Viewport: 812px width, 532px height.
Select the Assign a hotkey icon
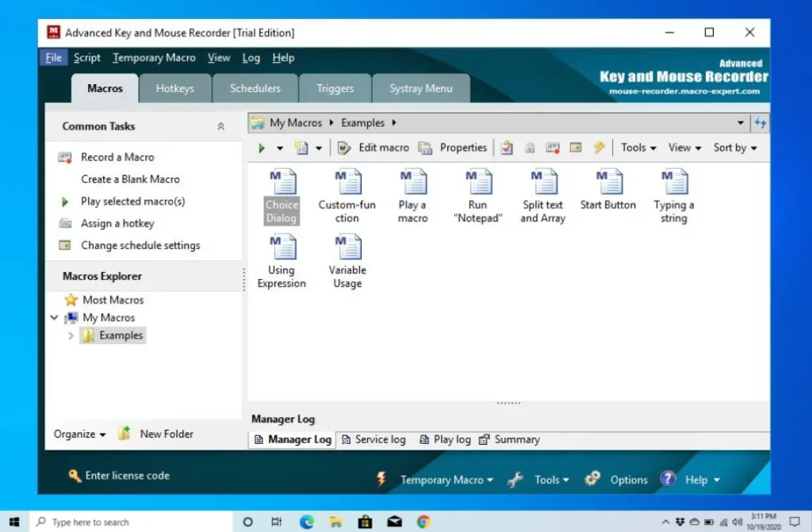66,224
